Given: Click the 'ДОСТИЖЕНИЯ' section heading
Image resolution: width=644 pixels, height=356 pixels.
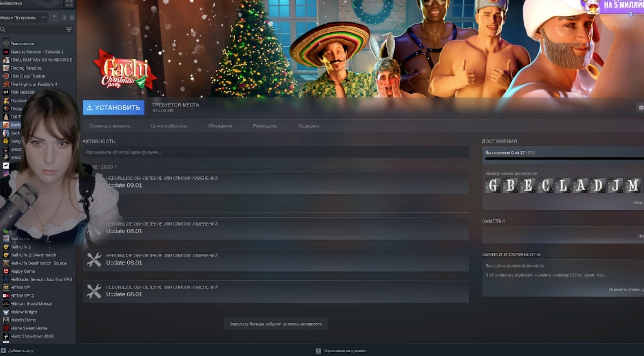Looking at the screenshot, I should 499,141.
